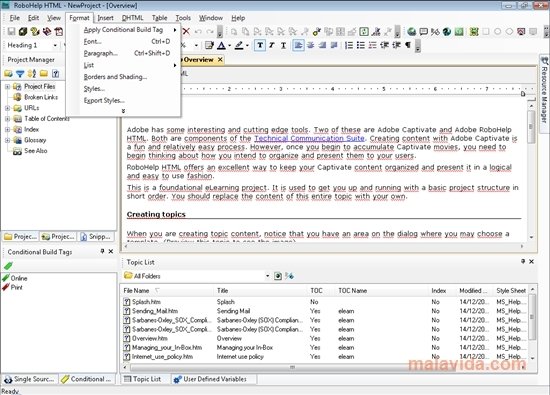Close the Conditional Build Tags panel
Image resolution: width=550 pixels, height=395 pixels.
110,251
